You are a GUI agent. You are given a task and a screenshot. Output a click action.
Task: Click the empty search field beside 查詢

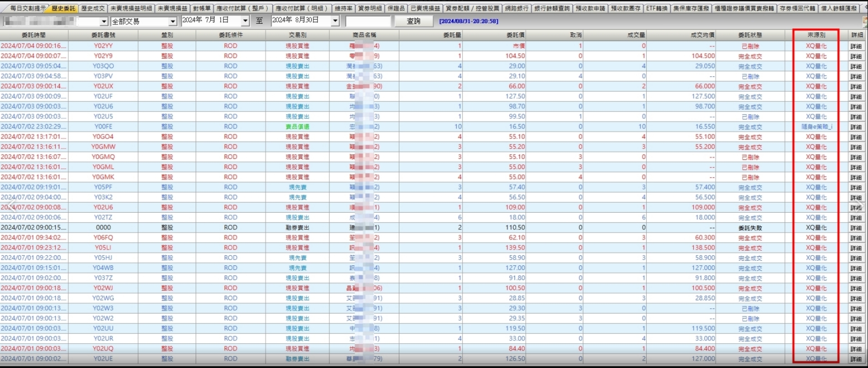(x=368, y=21)
